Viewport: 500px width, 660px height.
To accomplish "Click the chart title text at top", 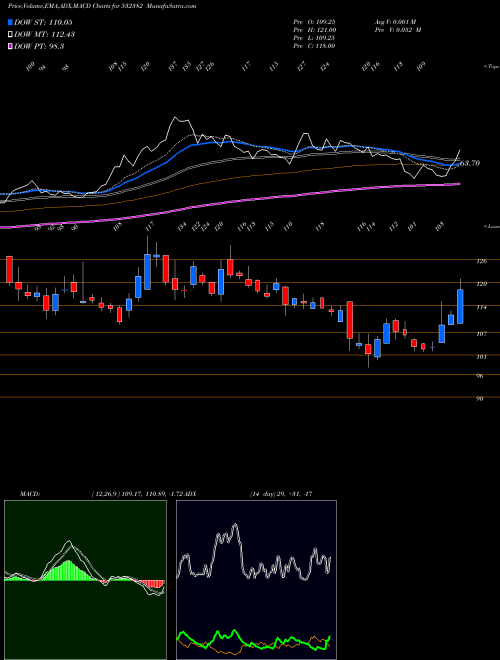I will (102, 6).
